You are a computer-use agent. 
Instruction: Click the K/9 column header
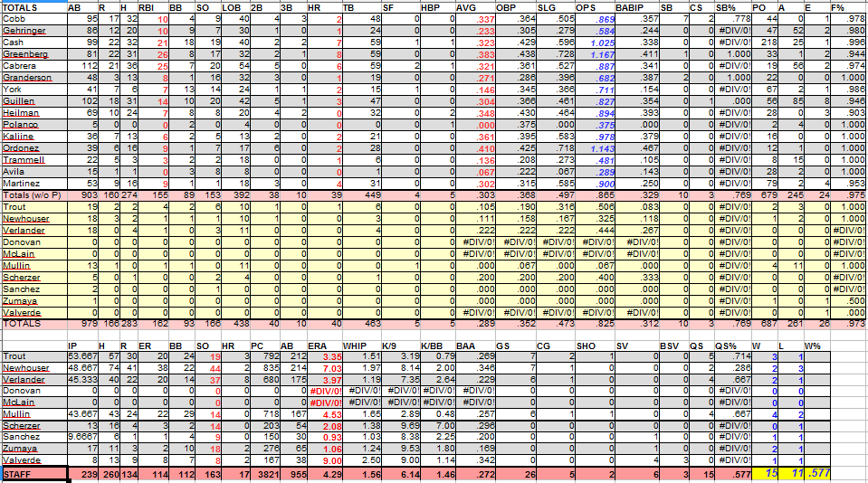coord(401,346)
